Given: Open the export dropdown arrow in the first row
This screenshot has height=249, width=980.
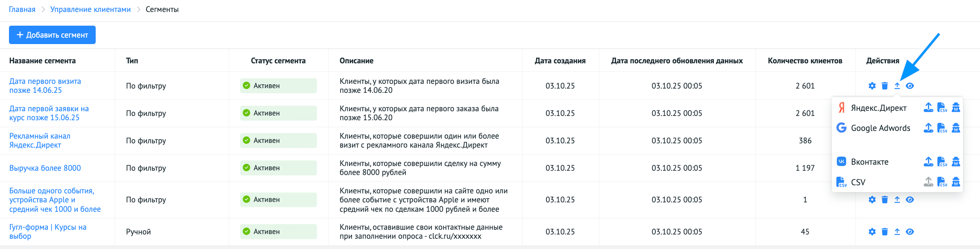Looking at the screenshot, I should [x=897, y=86].
